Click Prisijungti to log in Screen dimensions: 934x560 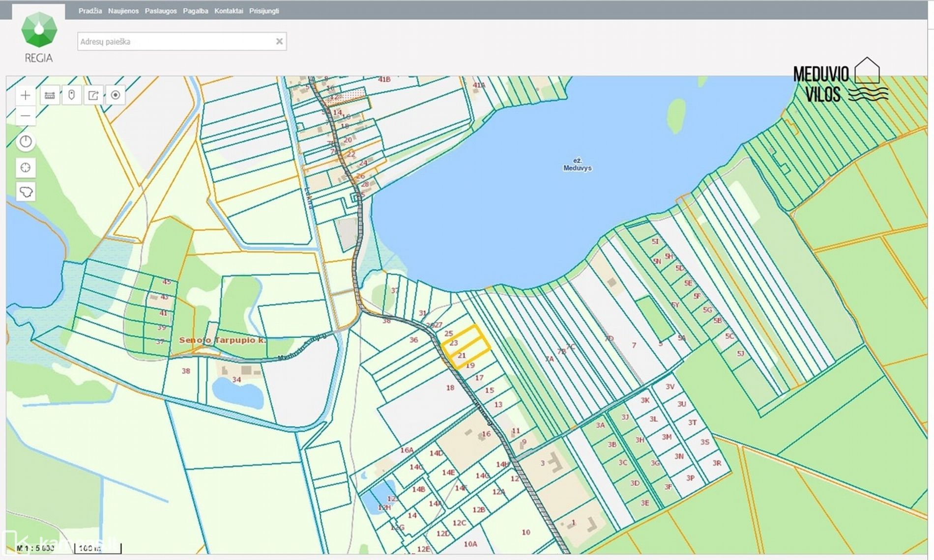(264, 11)
